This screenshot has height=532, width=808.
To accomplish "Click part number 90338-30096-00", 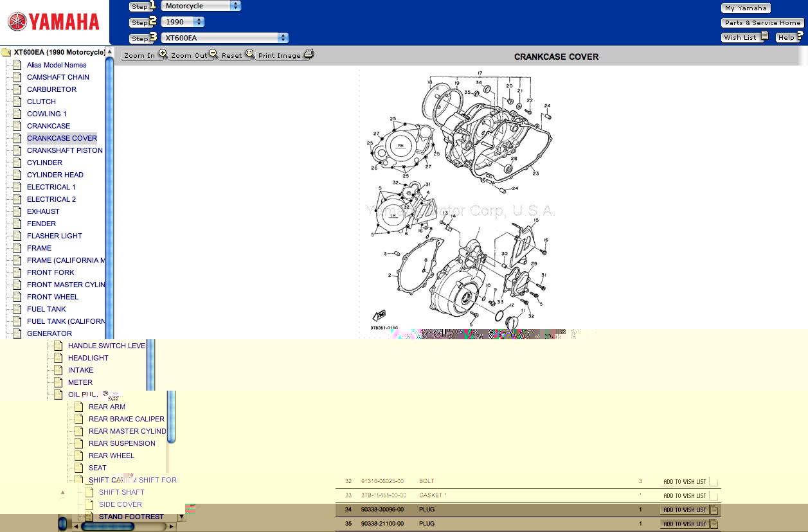I will 382,510.
